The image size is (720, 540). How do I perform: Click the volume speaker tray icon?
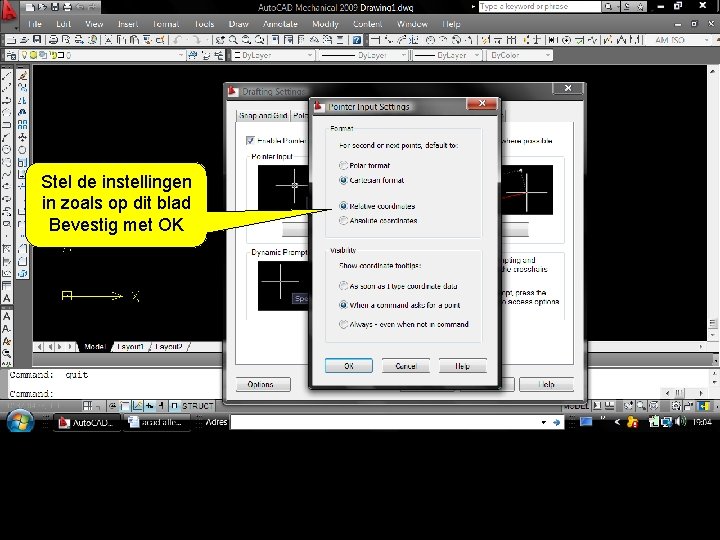click(681, 421)
